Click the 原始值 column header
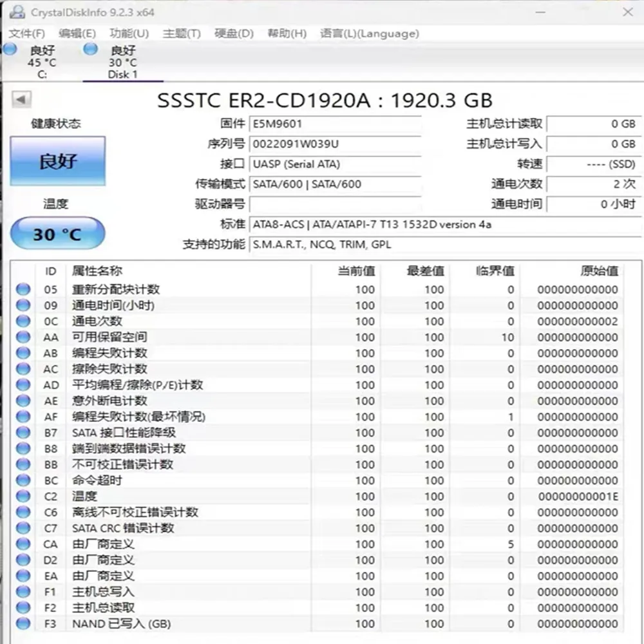The image size is (644, 644). (x=599, y=271)
